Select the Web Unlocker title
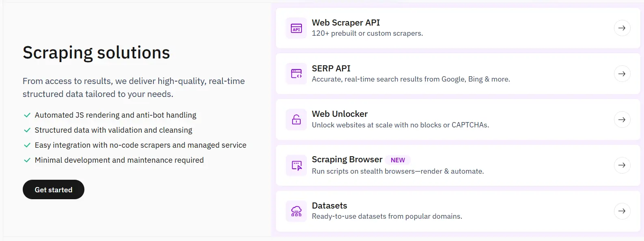 (x=340, y=114)
